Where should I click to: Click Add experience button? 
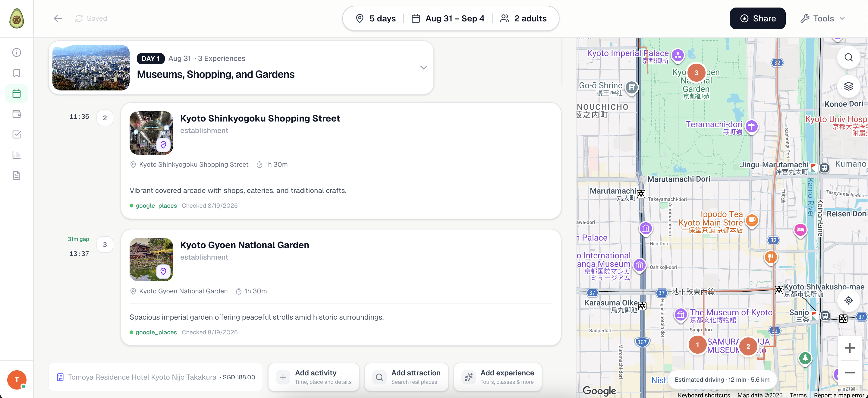tap(498, 377)
